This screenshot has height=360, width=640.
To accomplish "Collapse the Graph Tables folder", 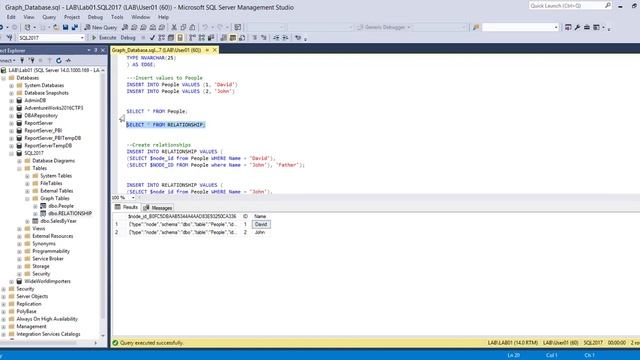I will pyautogui.click(x=27, y=198).
